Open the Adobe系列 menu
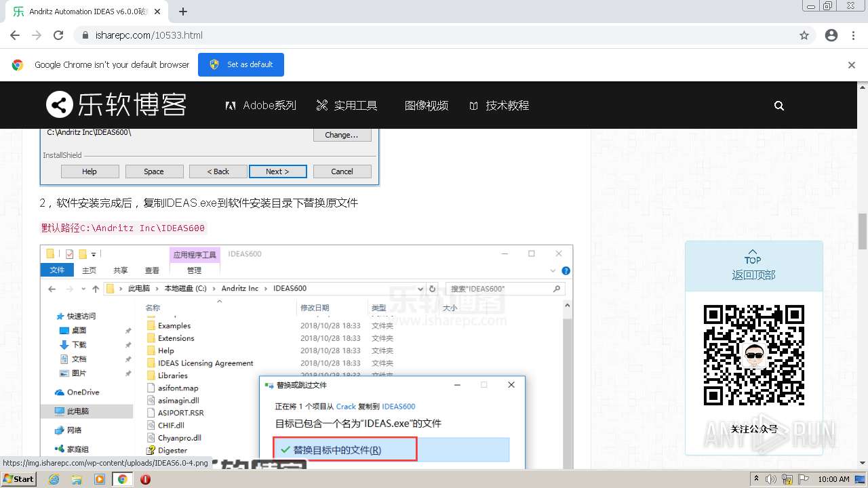Image resolution: width=868 pixels, height=488 pixels. click(260, 105)
